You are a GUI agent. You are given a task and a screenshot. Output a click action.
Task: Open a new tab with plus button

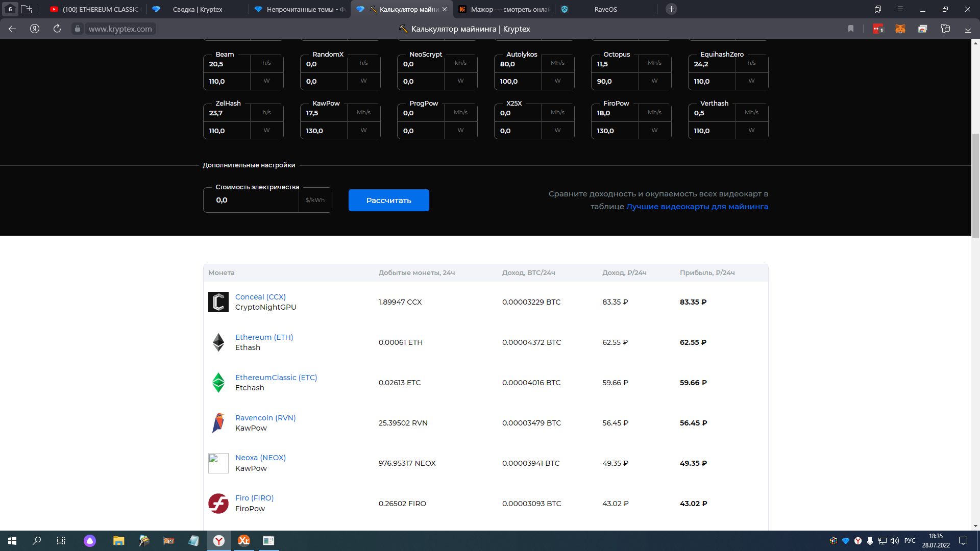click(672, 9)
